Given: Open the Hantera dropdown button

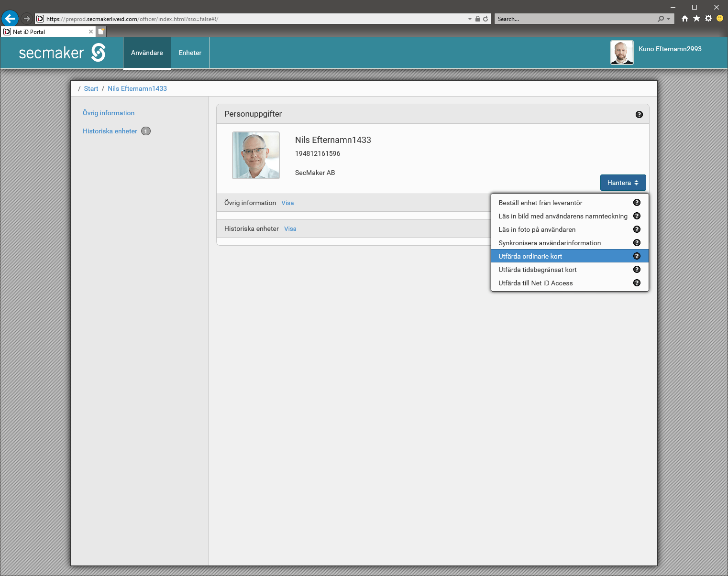Looking at the screenshot, I should coord(623,183).
